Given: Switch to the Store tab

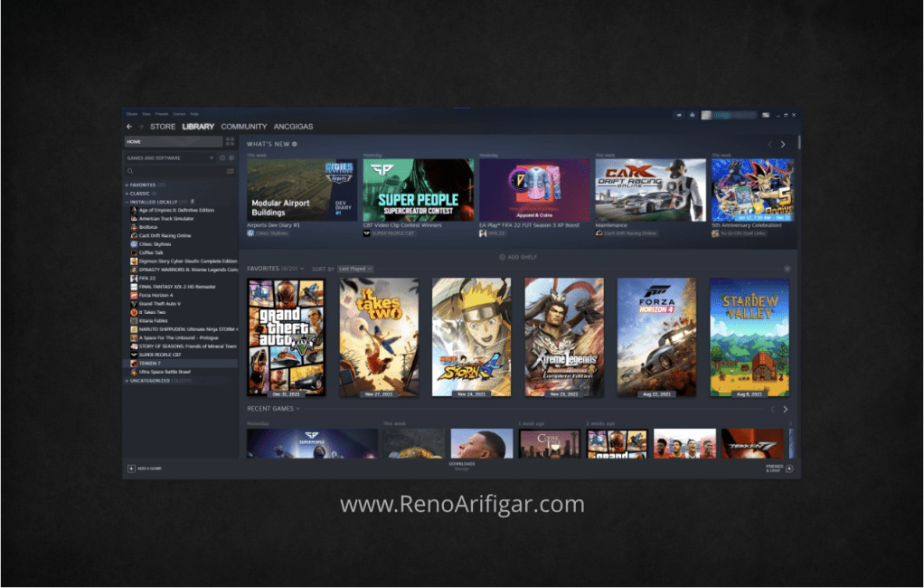Looking at the screenshot, I should [163, 127].
